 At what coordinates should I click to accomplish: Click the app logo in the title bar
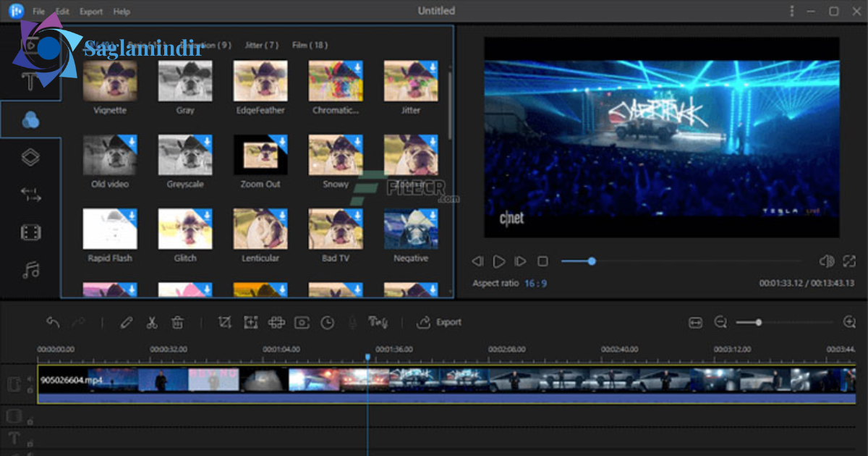[x=15, y=11]
